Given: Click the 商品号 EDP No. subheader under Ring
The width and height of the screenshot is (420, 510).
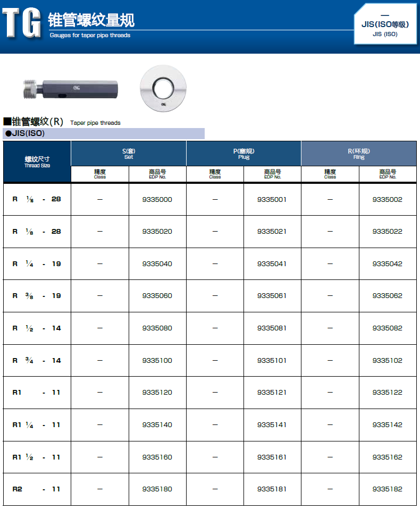Looking at the screenshot, I should coord(388,174).
